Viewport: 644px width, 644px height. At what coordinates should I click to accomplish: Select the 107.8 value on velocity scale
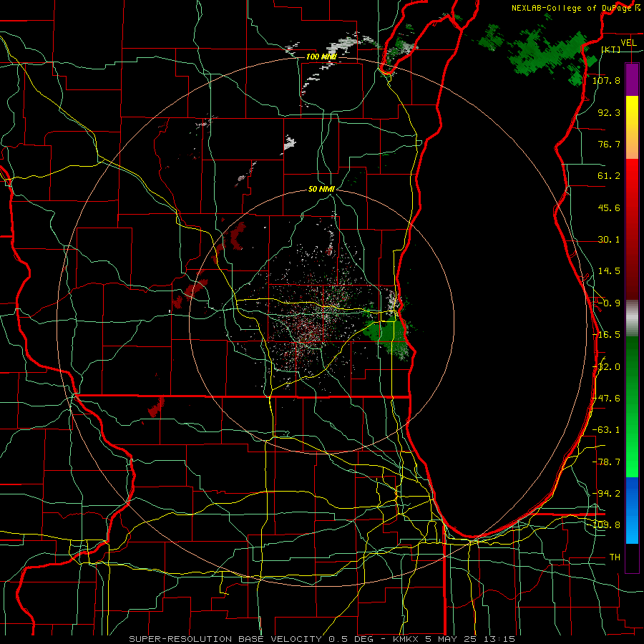(606, 80)
